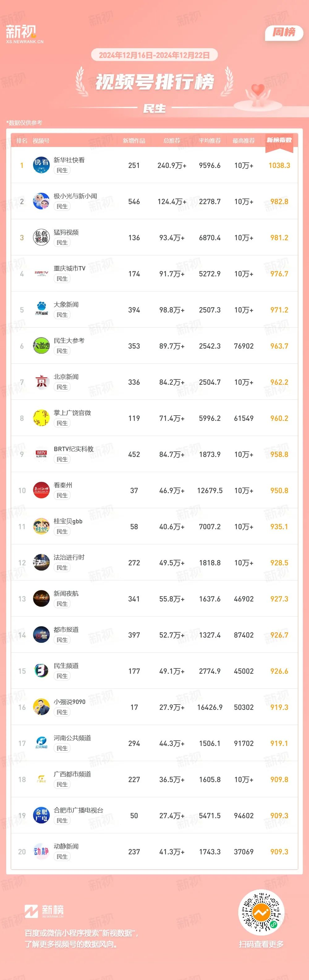The width and height of the screenshot is (309, 980).
Task: Click the 周榜 weekly ranking badge
Action: click(284, 32)
